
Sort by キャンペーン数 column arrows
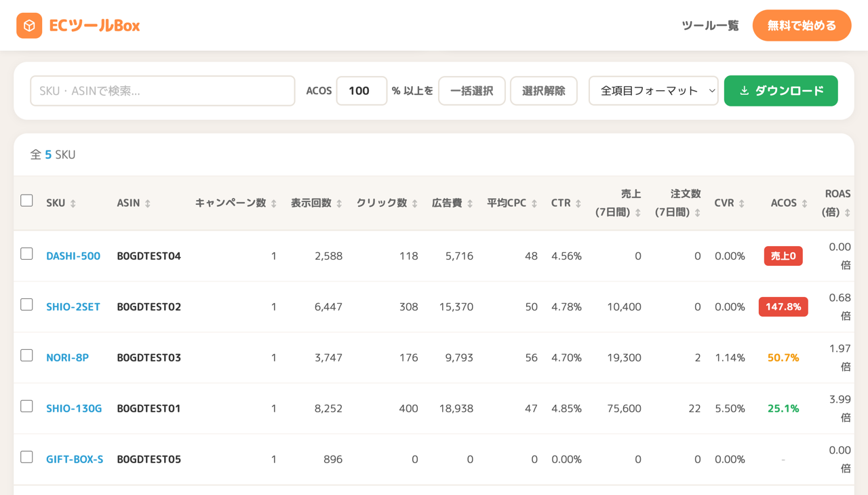pos(274,203)
